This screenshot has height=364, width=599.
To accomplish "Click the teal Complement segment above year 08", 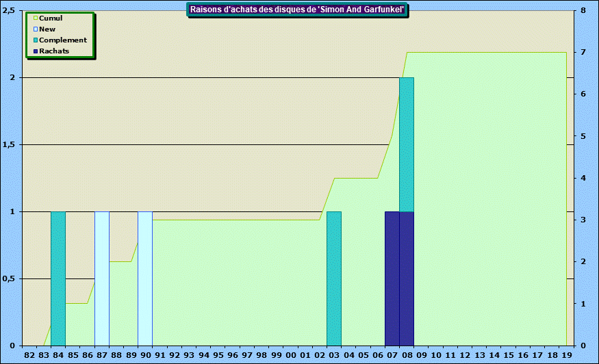I will (407, 144).
